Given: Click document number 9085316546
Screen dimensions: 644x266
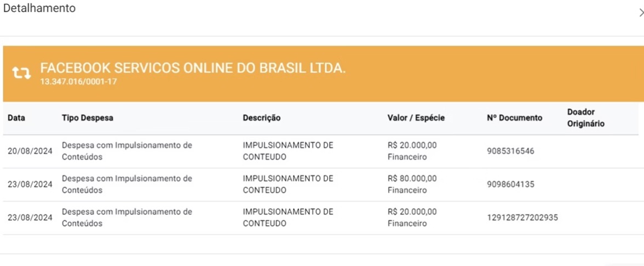Looking at the screenshot, I should point(510,151).
